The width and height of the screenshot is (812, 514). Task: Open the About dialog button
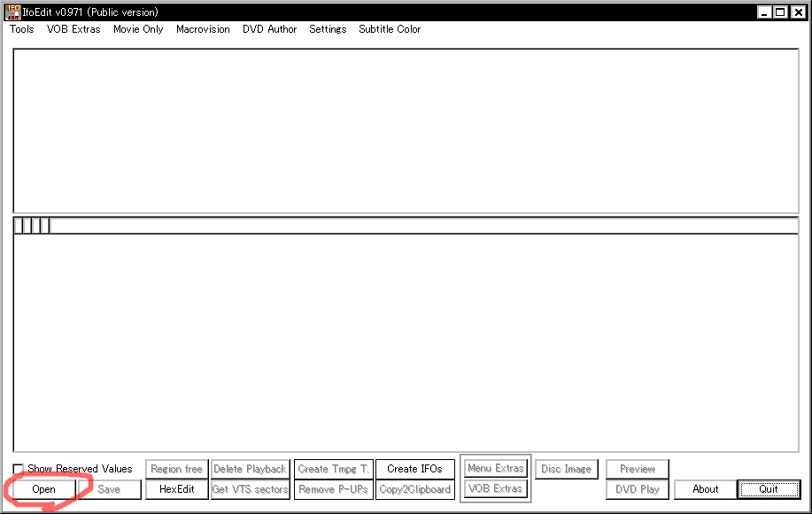pyautogui.click(x=706, y=489)
